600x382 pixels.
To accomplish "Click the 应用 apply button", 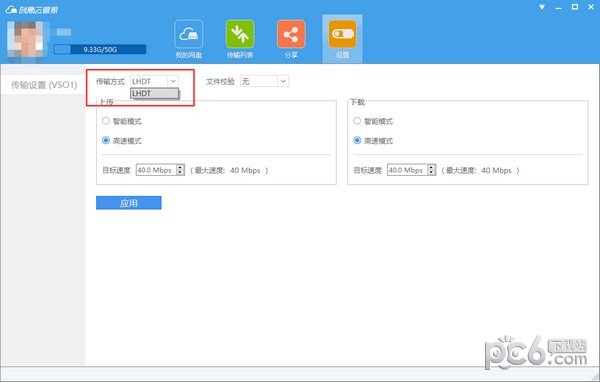I will point(129,203).
